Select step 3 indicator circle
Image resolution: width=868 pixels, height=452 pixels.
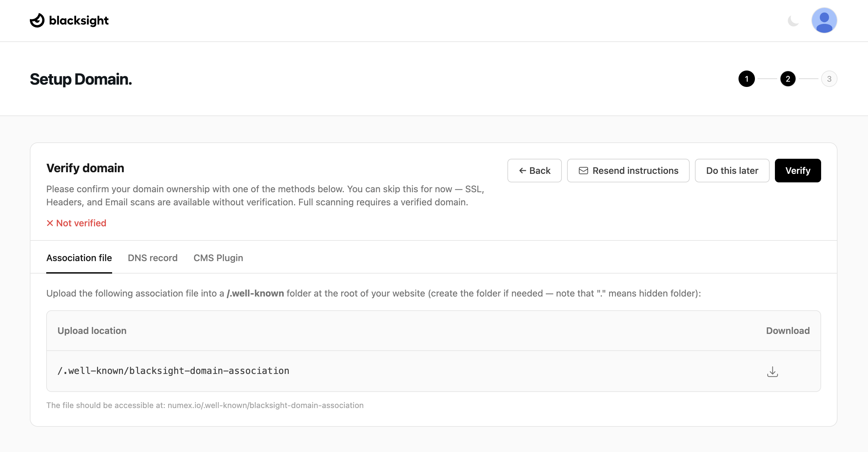pos(830,78)
